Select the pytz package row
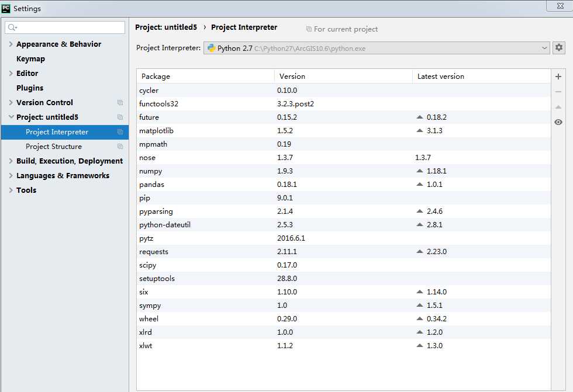The width and height of the screenshot is (573, 392). pyautogui.click(x=344, y=238)
